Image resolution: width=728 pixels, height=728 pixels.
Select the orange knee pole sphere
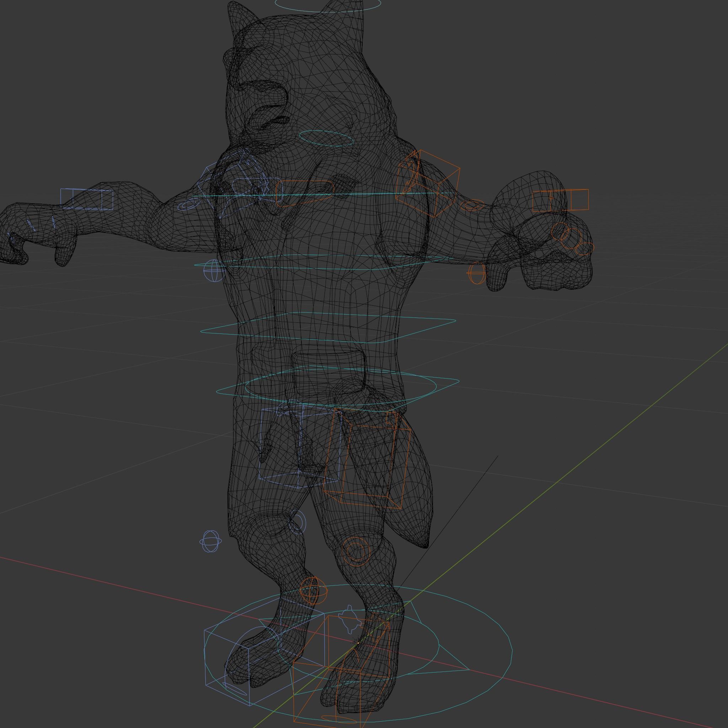(x=314, y=591)
